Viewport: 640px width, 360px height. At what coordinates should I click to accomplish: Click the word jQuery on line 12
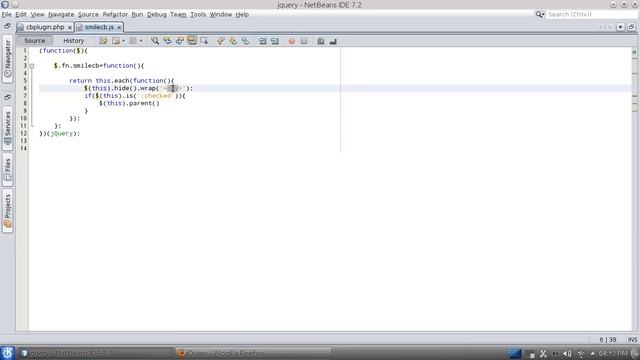(x=62, y=133)
